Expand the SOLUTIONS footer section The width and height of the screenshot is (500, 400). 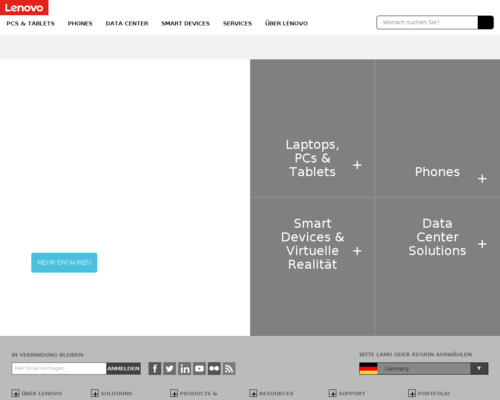point(111,393)
